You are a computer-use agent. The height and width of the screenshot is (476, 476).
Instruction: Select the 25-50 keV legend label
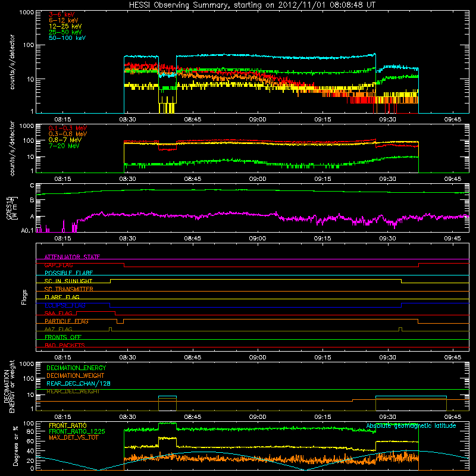coord(65,32)
